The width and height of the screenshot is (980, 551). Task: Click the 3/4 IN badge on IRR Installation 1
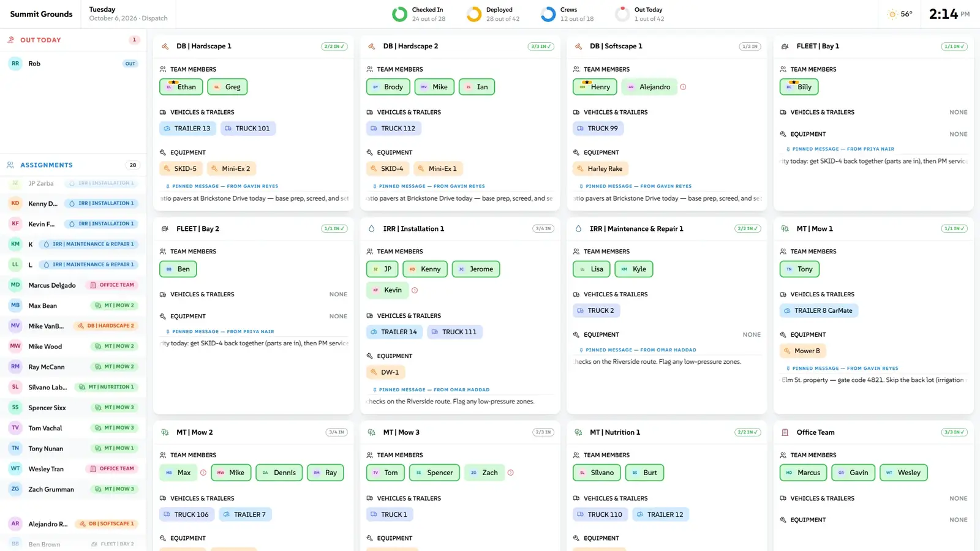543,229
